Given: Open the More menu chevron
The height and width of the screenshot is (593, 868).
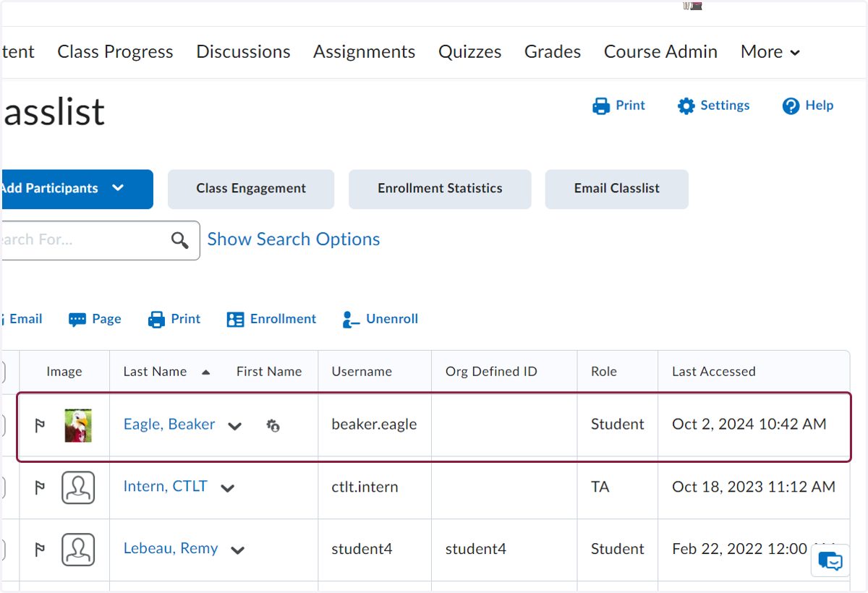Looking at the screenshot, I should click(795, 53).
